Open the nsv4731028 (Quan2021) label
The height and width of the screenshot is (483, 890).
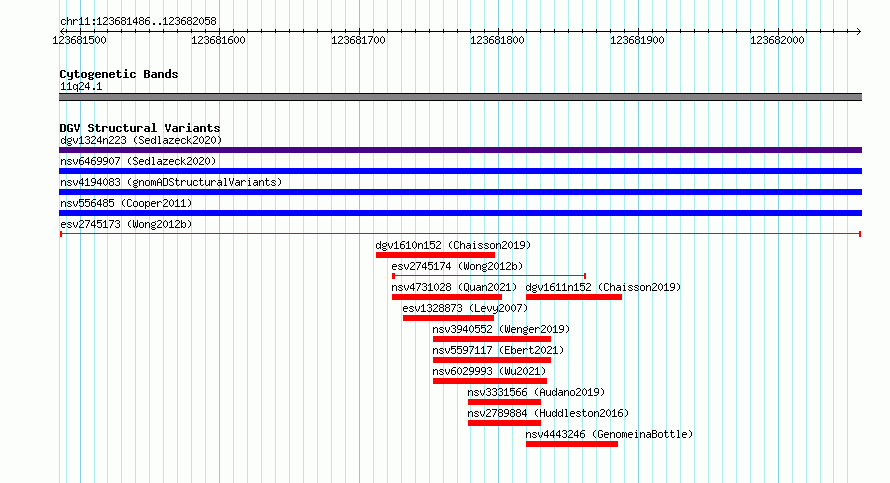coord(454,287)
